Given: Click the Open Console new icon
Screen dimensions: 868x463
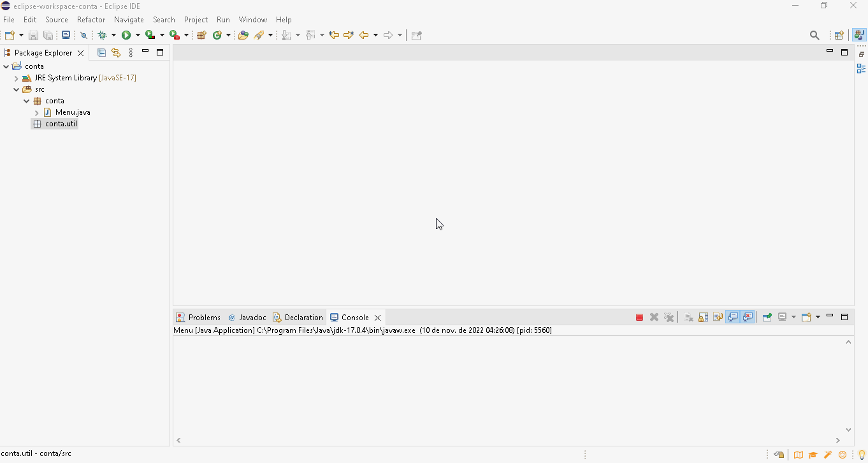Looking at the screenshot, I should 807,317.
